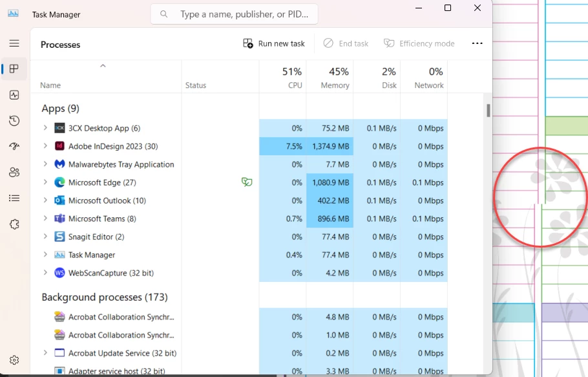The width and height of the screenshot is (588, 377).
Task: Click the Processes page title
Action: tap(60, 45)
